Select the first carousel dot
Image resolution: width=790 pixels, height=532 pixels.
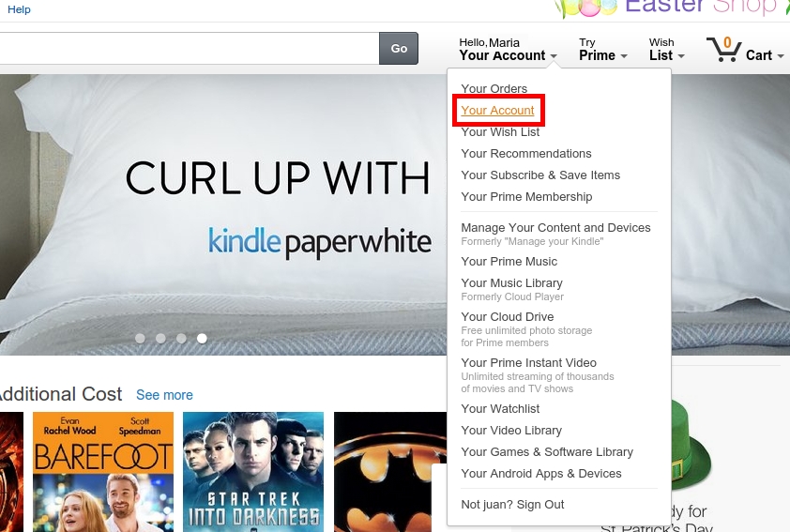(140, 339)
